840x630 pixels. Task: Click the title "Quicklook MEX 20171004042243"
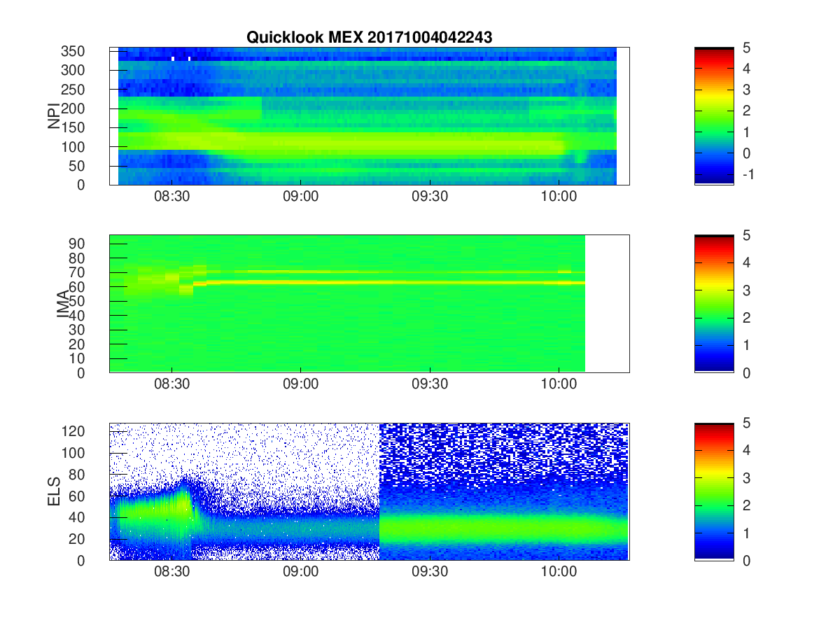point(369,38)
